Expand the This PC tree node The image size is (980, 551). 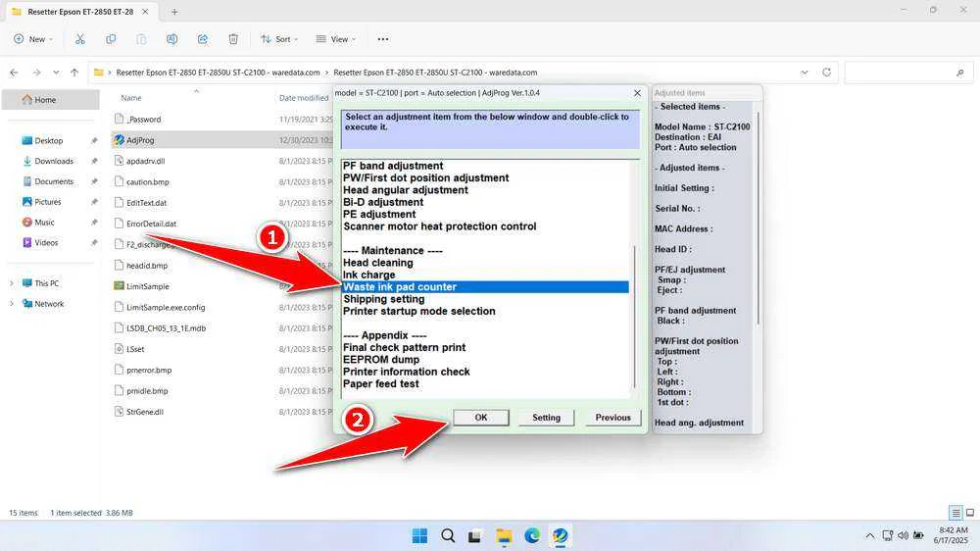click(x=12, y=283)
